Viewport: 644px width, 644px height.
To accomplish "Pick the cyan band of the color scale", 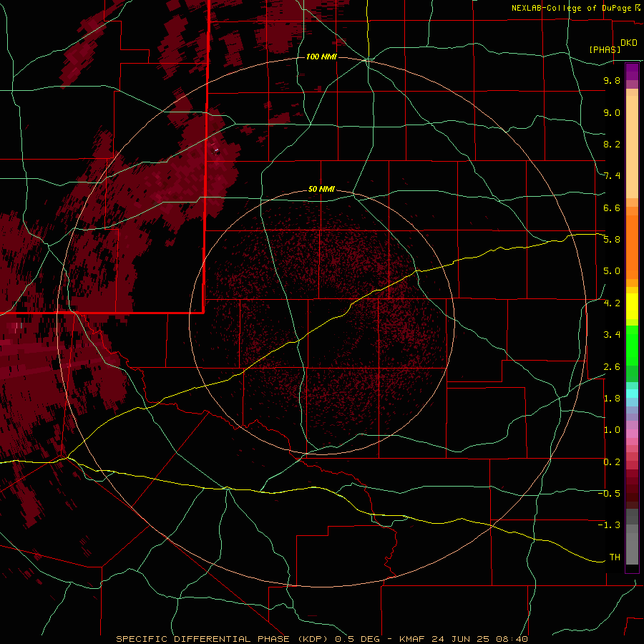I will (x=632, y=394).
